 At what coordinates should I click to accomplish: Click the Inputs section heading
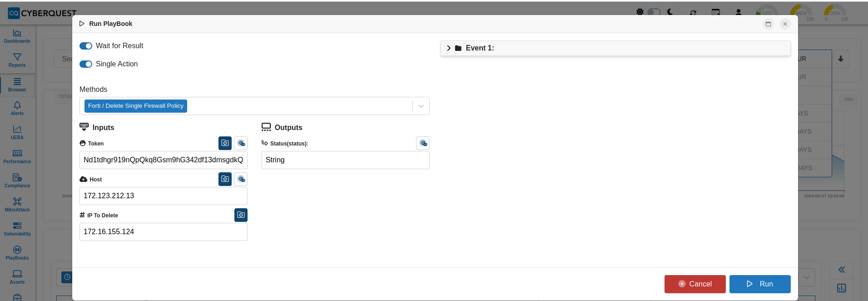click(x=103, y=128)
